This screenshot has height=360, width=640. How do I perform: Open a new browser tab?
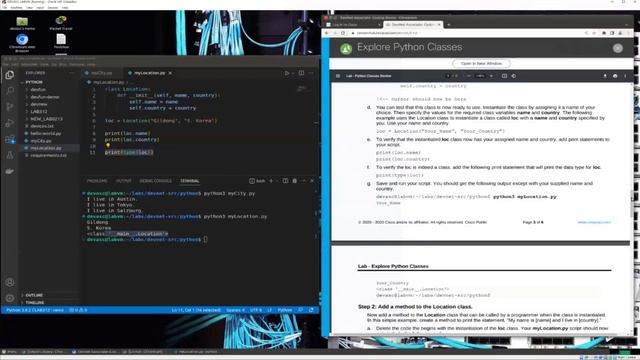click(x=449, y=25)
